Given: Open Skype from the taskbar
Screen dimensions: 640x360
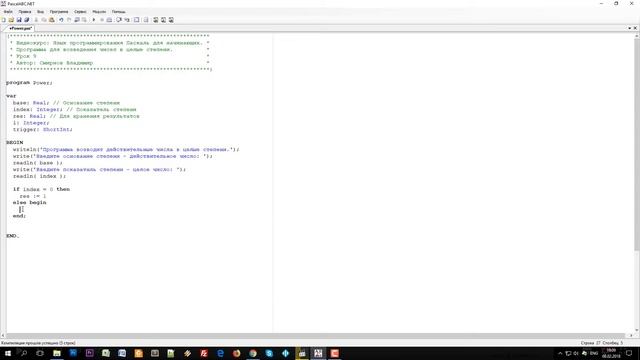Looking at the screenshot, I should (x=269, y=353).
